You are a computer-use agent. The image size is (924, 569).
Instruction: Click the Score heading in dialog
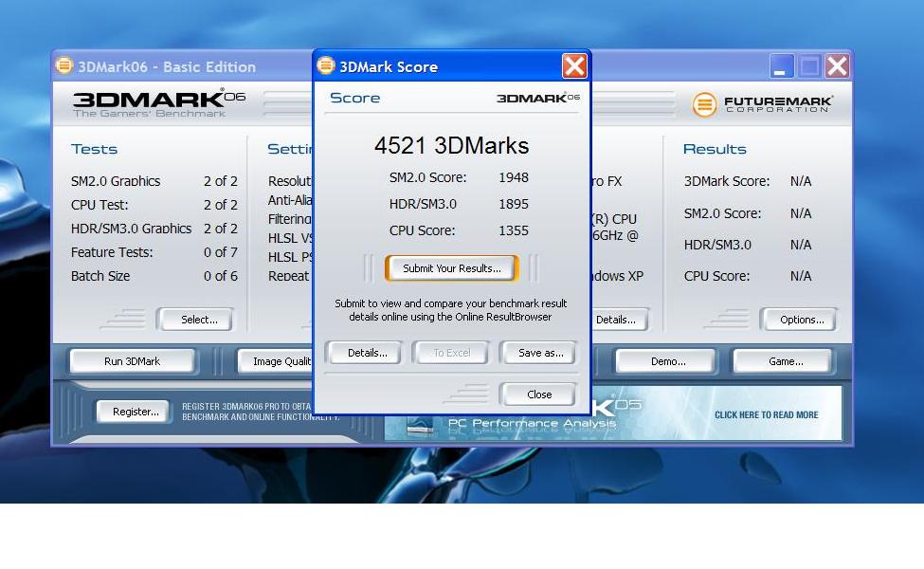point(354,98)
